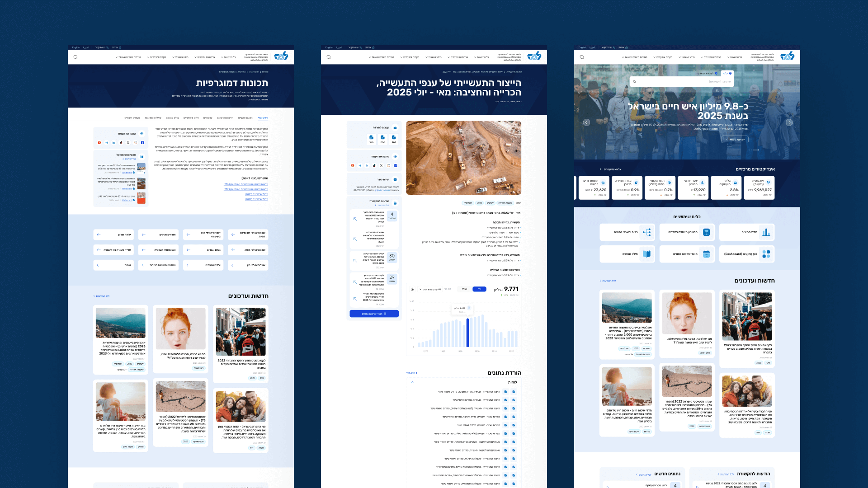Share demographics page via Instagram icon
Viewport: 868px width, 488px height.
click(x=135, y=142)
